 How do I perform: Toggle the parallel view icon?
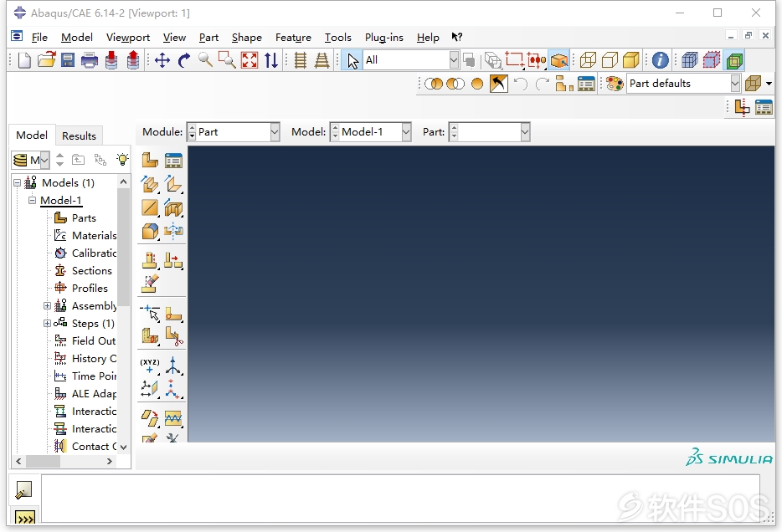pyautogui.click(x=301, y=60)
